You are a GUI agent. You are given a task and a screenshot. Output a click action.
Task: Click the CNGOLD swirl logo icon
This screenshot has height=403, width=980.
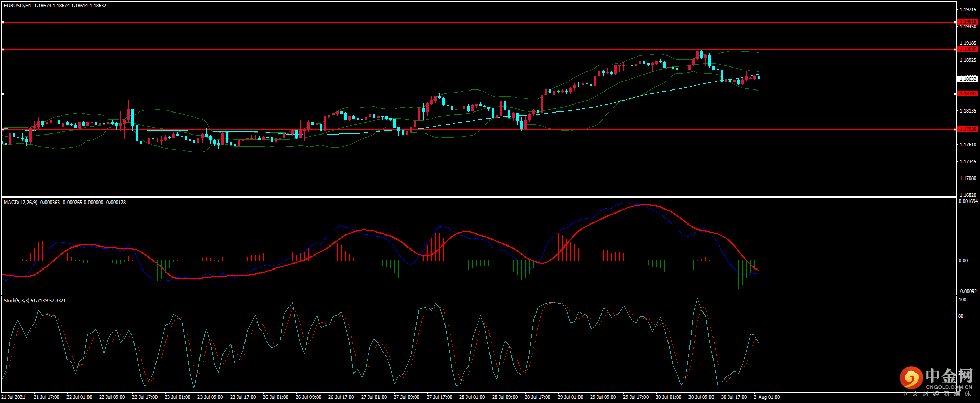(x=911, y=378)
